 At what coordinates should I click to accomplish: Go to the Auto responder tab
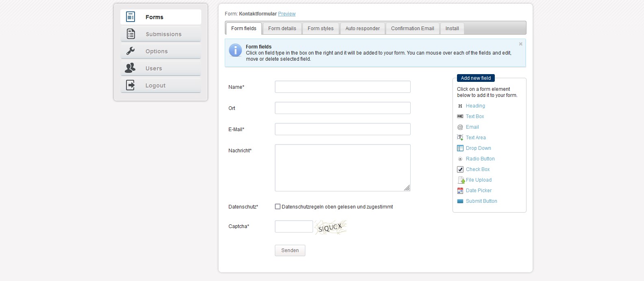362,29
